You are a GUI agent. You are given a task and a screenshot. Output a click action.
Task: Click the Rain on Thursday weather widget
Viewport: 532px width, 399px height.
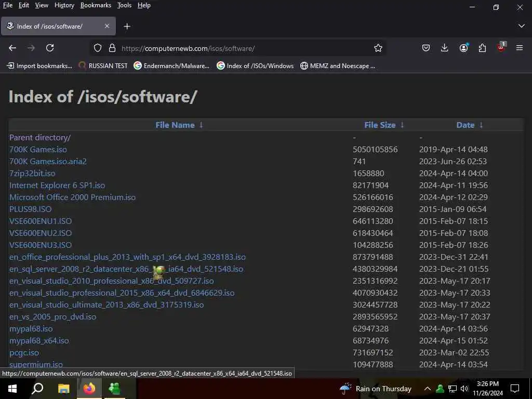coord(375,389)
